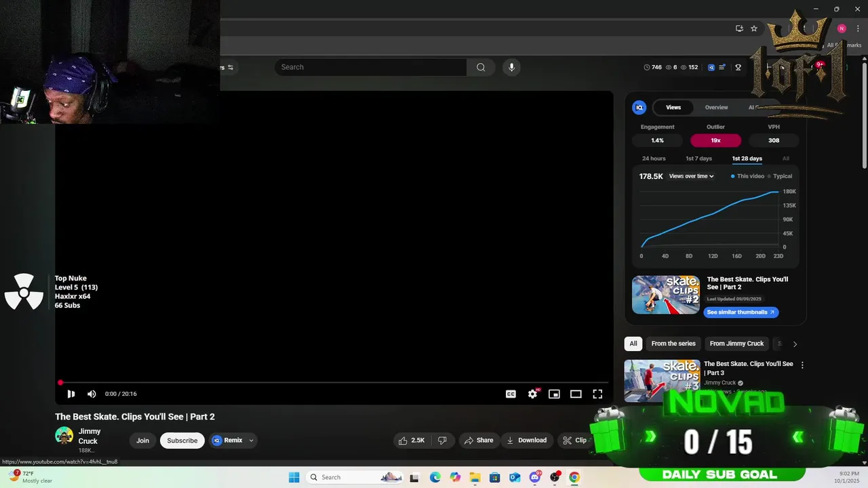Select the 1st 28 days range
Viewport: 868px width, 488px height.
point(747,159)
